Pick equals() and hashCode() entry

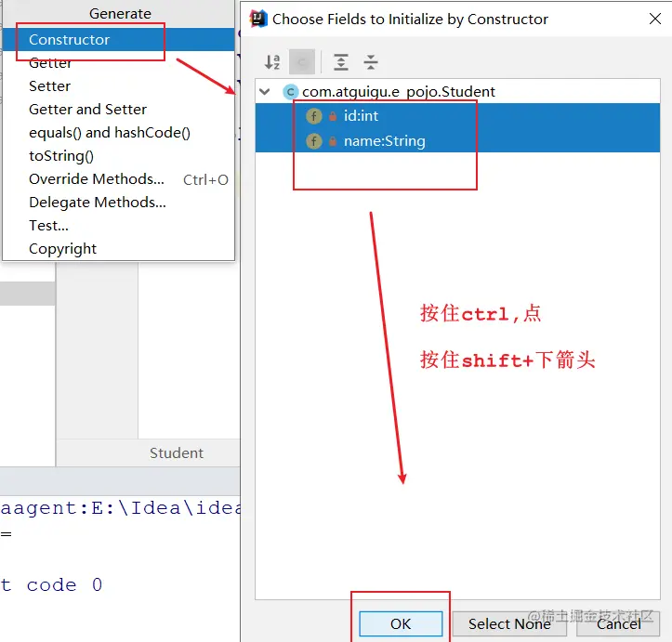(x=118, y=133)
